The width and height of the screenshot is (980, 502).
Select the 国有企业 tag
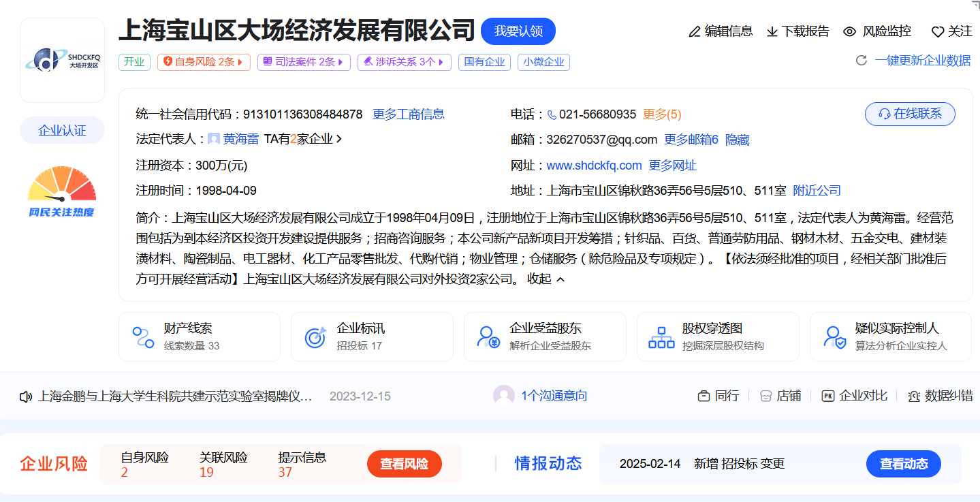click(x=485, y=62)
